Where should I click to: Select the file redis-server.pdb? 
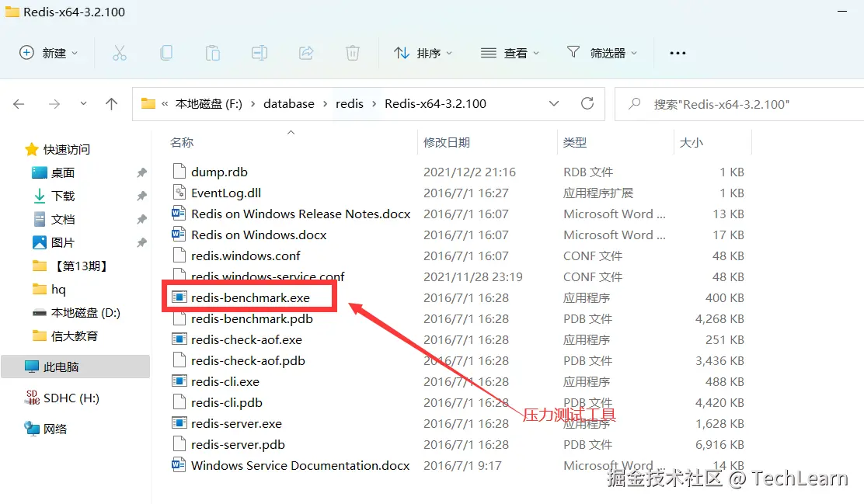click(x=238, y=444)
